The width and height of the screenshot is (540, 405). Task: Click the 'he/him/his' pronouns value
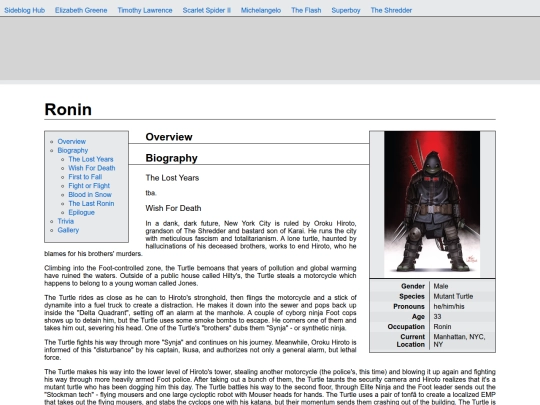(x=449, y=307)
